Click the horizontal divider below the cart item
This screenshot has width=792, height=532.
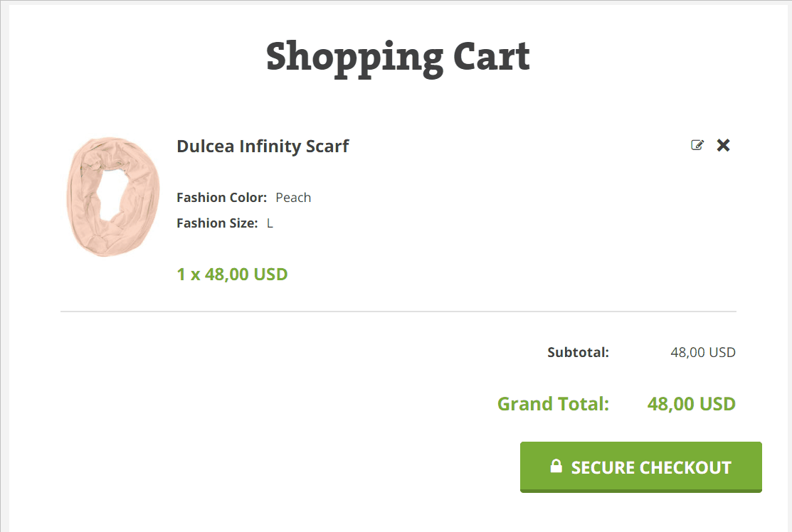398,312
